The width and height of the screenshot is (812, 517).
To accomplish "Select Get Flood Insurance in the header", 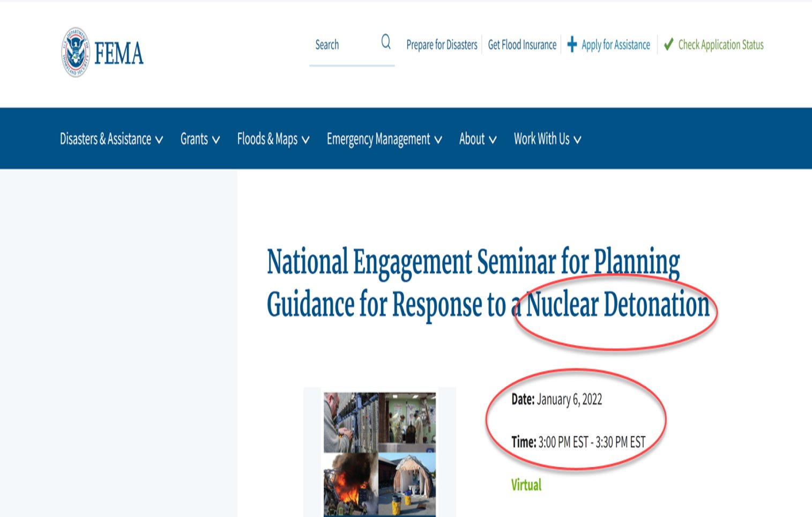I will click(522, 45).
